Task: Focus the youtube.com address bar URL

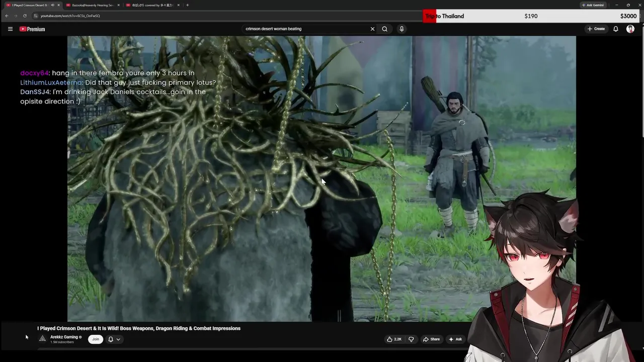Action: [x=70, y=16]
